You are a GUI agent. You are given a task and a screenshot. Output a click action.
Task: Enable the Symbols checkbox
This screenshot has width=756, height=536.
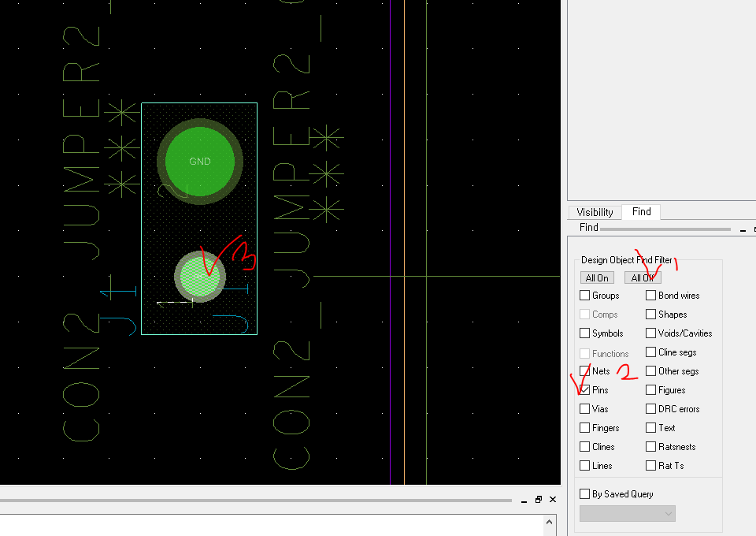tap(585, 333)
